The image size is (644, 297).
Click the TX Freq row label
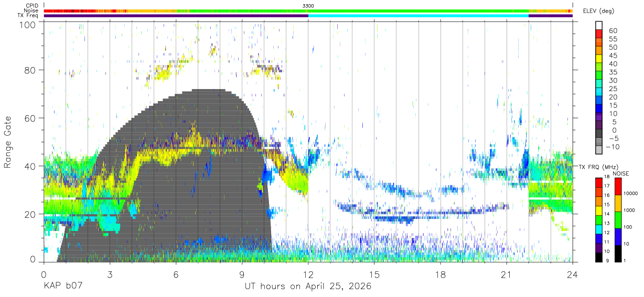(28, 16)
